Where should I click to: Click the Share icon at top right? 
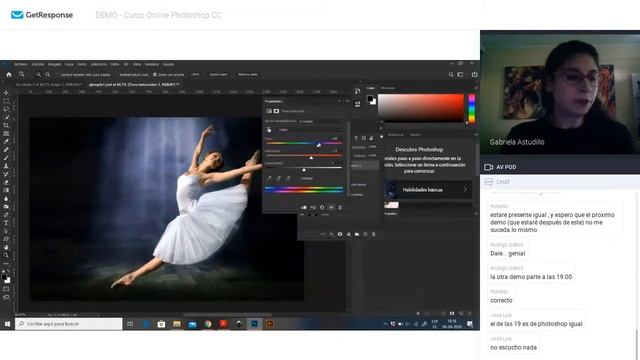click(x=474, y=75)
